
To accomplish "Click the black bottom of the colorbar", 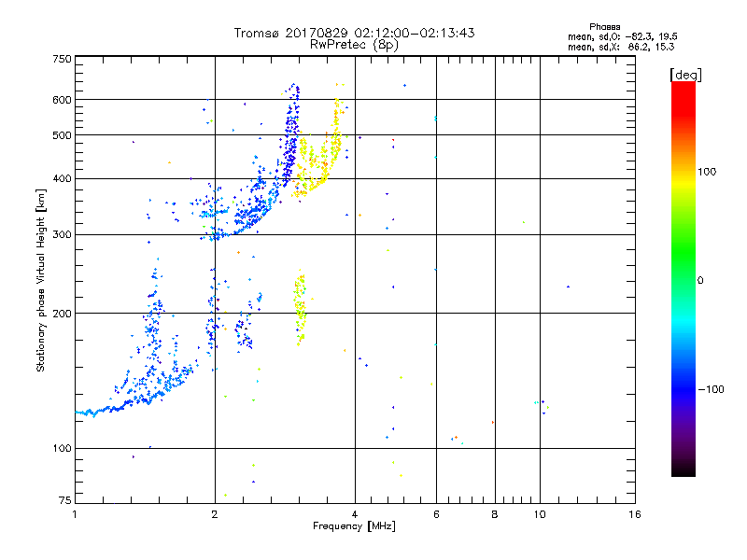I will pyautogui.click(x=684, y=469).
